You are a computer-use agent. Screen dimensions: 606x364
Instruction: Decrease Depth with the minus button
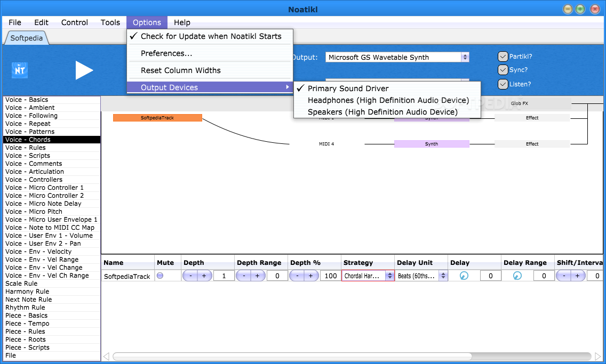(x=190, y=276)
